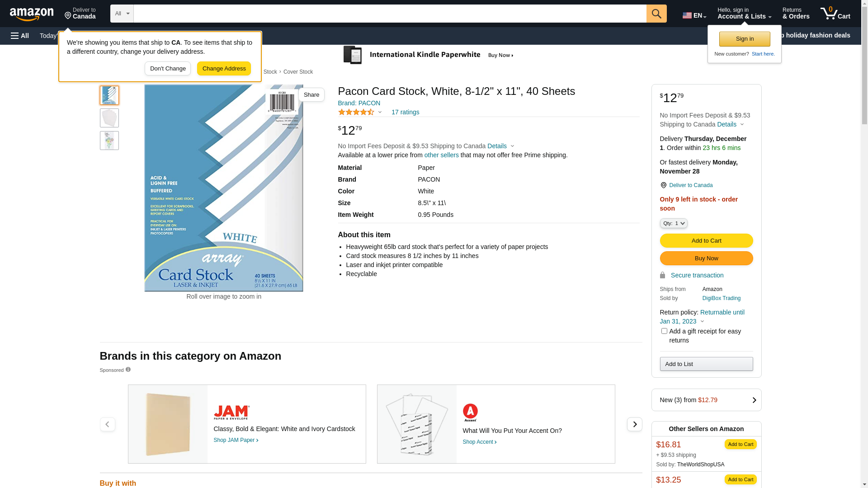Screen dimensions: 868x488
Task: Expand New (3) from $12.79 offers
Action: (706, 400)
